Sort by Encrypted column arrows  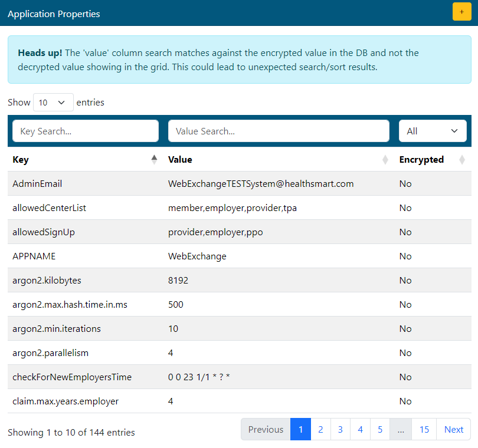(462, 159)
